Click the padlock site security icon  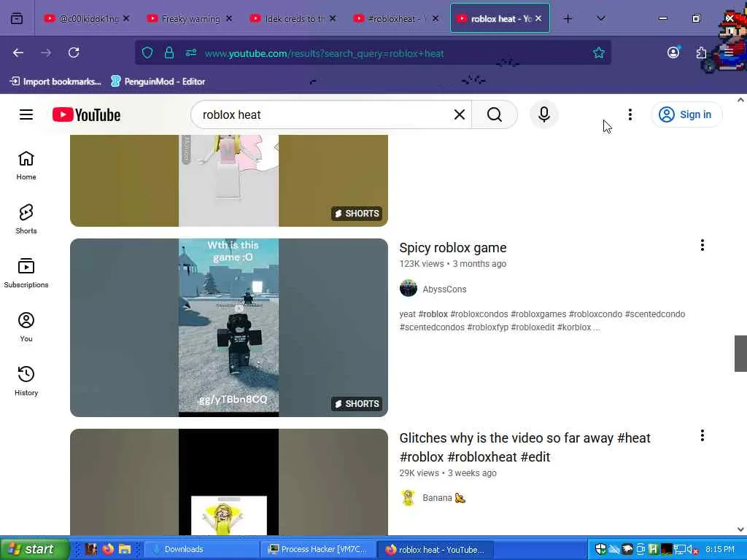(x=169, y=52)
